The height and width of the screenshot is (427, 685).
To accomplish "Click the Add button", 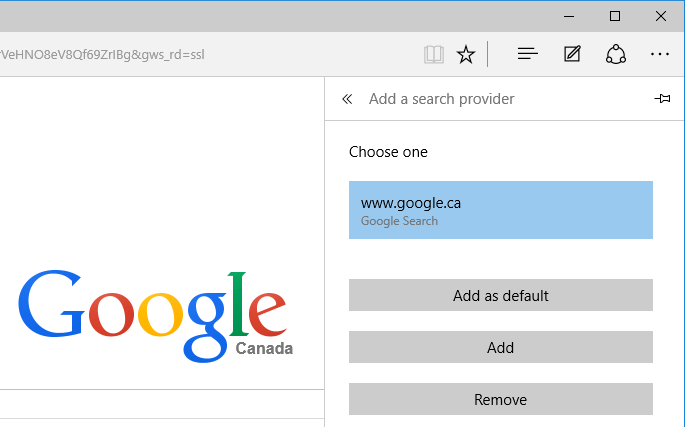I will tap(501, 347).
